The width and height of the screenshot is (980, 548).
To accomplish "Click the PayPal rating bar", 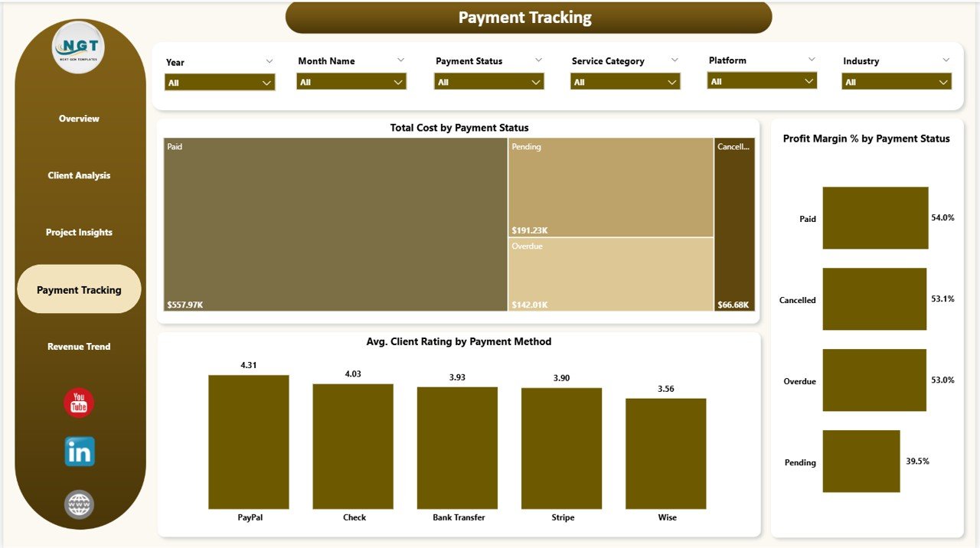I will click(x=248, y=440).
